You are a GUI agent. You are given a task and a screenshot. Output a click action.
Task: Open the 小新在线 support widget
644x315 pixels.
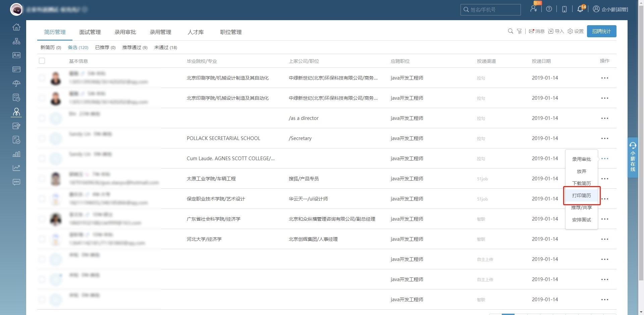point(633,157)
